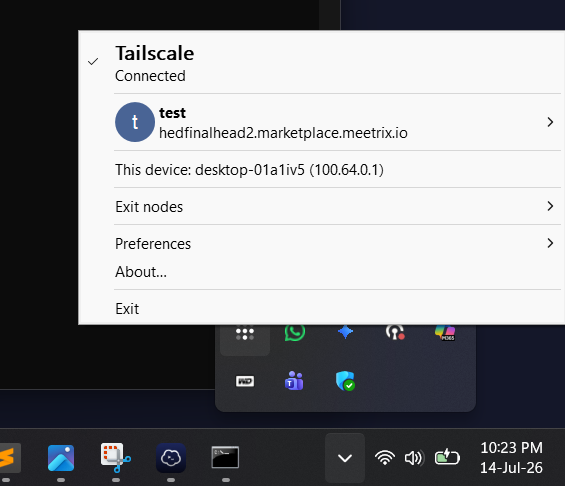Open the About... menu entry
Image resolution: width=565 pixels, height=486 pixels.
[x=321, y=272]
